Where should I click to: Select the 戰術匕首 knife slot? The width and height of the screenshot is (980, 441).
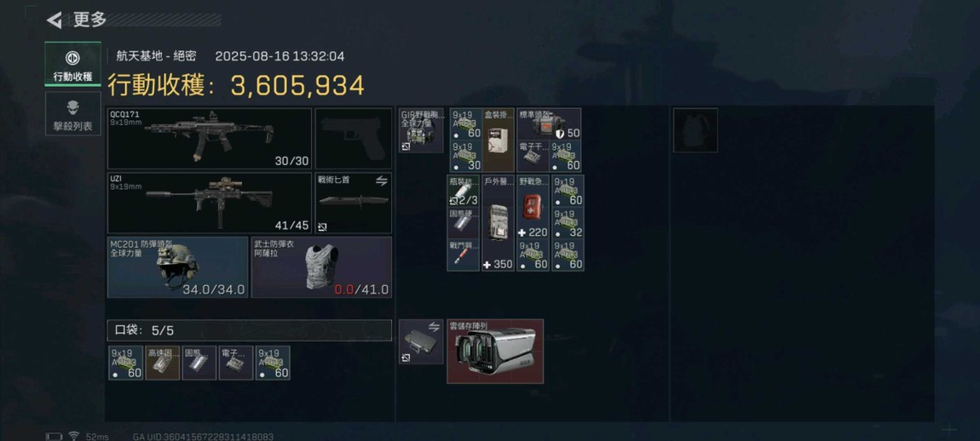coord(353,203)
